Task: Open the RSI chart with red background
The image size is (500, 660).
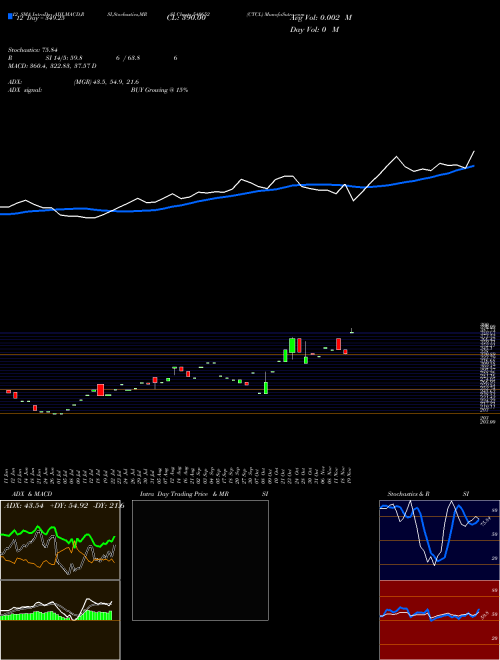Action: (x=439, y=620)
